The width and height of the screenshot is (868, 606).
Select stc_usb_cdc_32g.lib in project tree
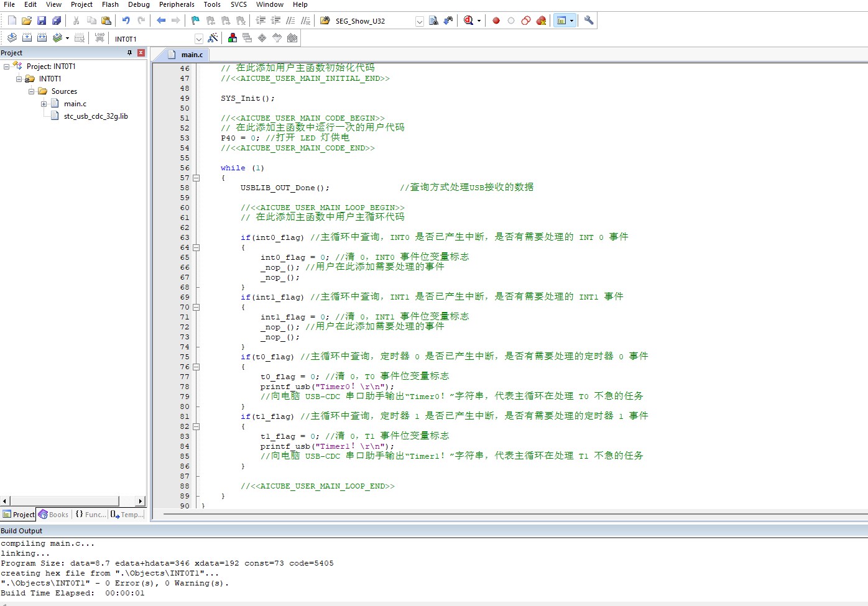pos(95,116)
